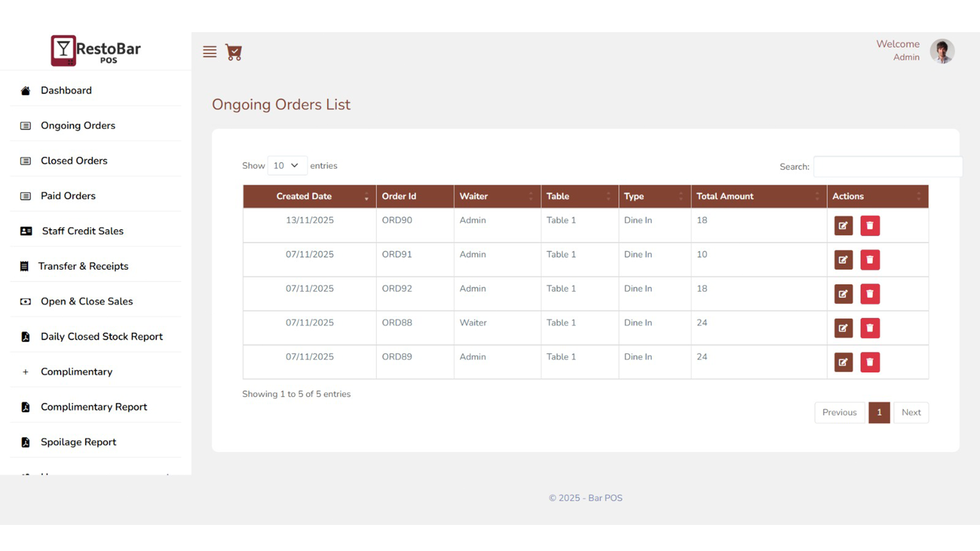Sort orders by Waiter column
Screen dimensions: 980x551
pyautogui.click(x=497, y=196)
